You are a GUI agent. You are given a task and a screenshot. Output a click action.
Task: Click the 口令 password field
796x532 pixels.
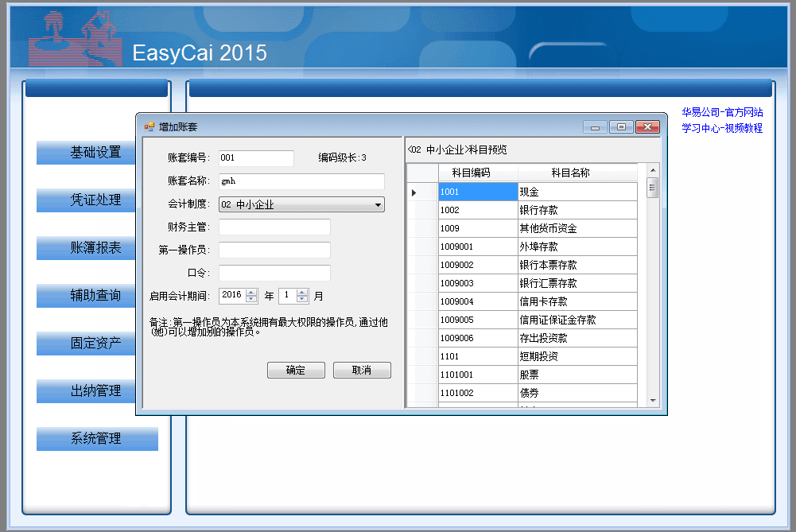(x=274, y=274)
